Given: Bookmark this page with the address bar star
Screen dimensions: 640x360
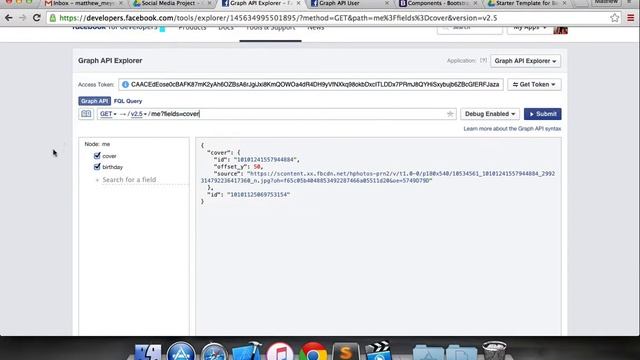Looking at the screenshot, I should [x=615, y=18].
